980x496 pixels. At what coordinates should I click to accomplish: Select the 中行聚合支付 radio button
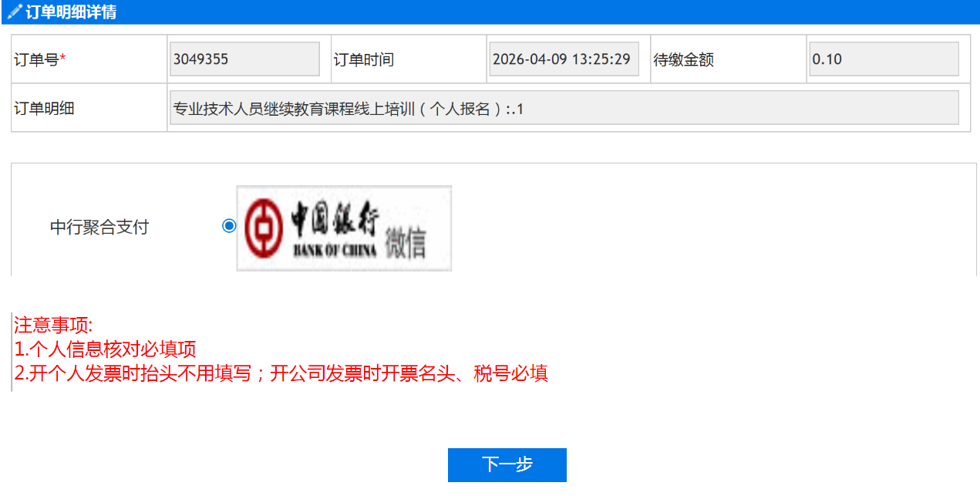click(229, 226)
